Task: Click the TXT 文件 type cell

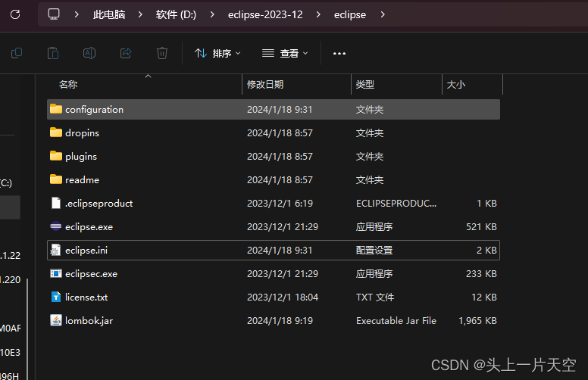Action: (x=375, y=297)
